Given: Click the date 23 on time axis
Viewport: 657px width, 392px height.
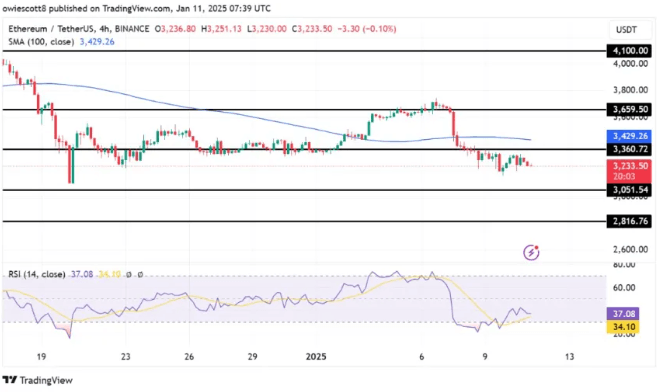Looking at the screenshot, I should click(126, 357).
